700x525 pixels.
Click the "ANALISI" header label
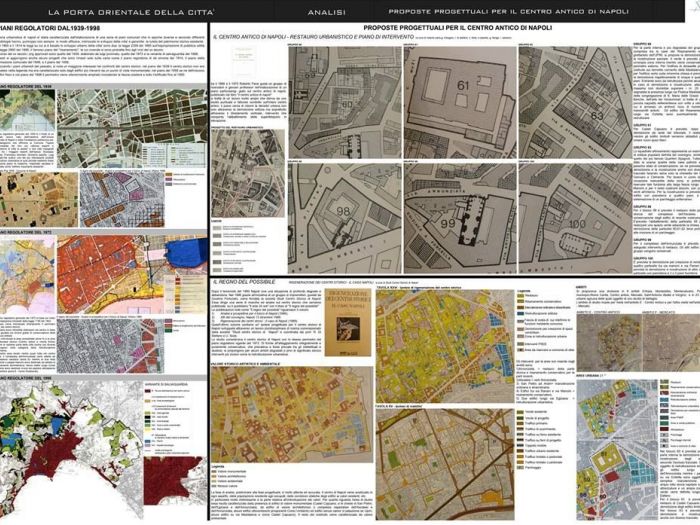[326, 12]
